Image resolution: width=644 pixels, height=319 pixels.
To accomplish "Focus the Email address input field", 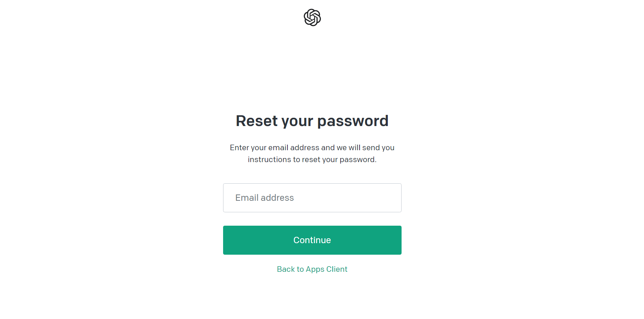I will point(312,198).
